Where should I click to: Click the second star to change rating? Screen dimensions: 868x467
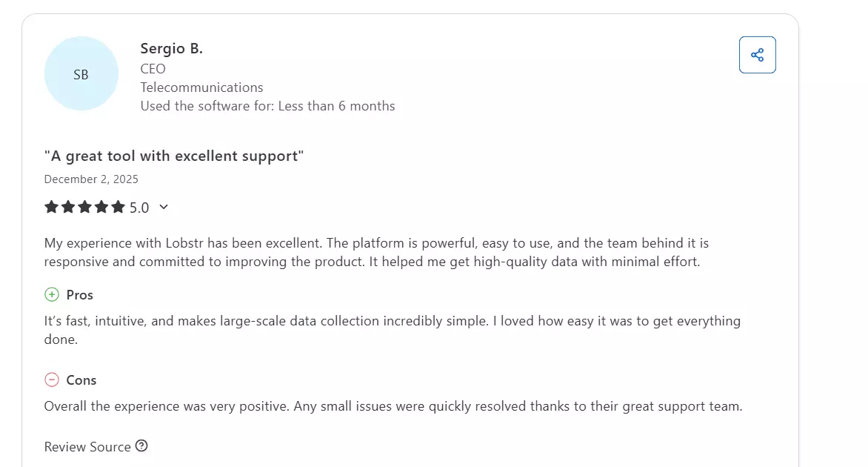69,207
